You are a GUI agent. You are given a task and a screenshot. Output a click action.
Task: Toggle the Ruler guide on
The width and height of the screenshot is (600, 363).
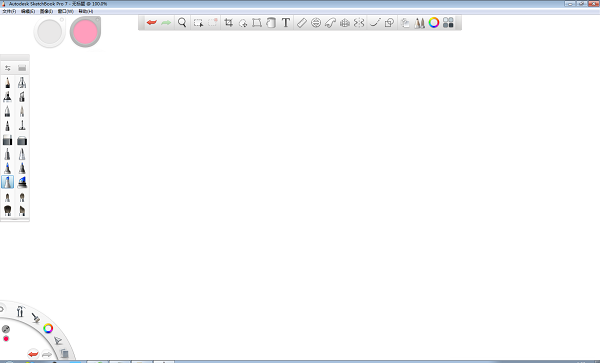click(302, 23)
